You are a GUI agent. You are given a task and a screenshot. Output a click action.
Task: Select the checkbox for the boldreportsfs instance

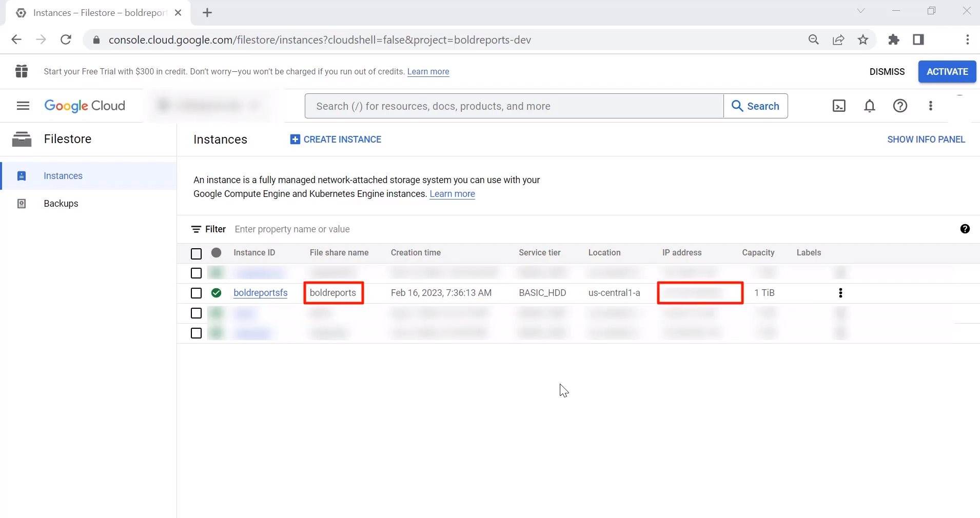196,293
